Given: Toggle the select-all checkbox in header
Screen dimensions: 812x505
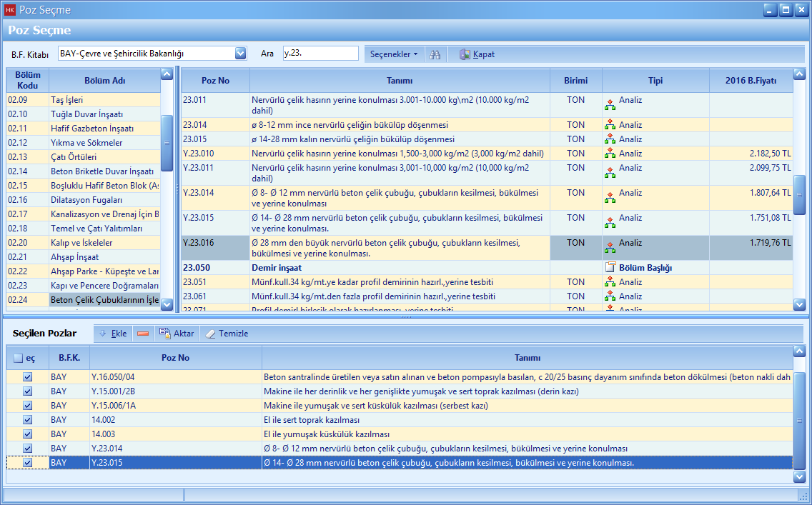Looking at the screenshot, I should click(x=18, y=359).
